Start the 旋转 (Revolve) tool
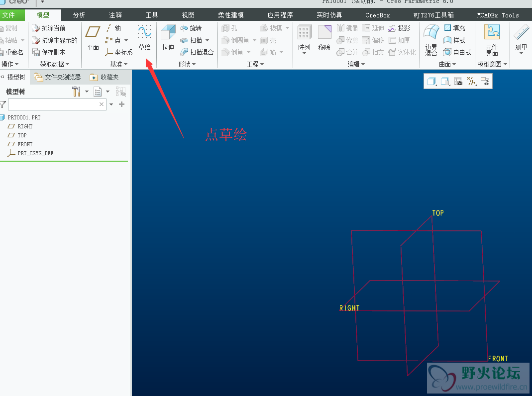This screenshot has height=396, width=532. click(x=191, y=28)
